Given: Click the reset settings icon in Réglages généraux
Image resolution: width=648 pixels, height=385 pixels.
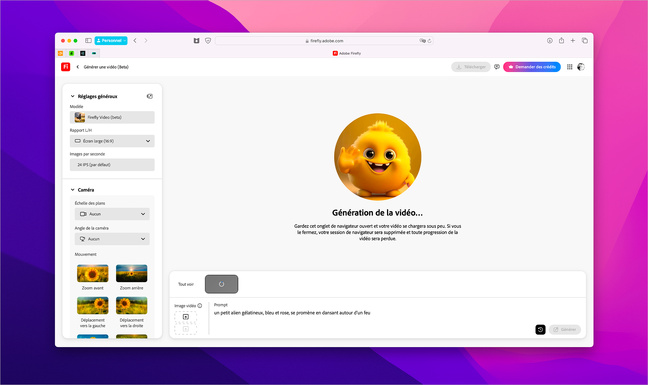Looking at the screenshot, I should click(150, 96).
